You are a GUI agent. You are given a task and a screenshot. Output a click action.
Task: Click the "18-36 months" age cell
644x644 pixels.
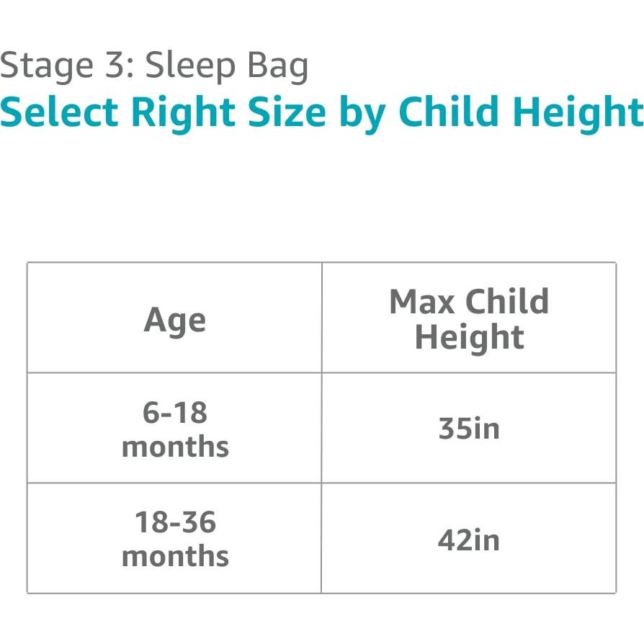(x=175, y=539)
